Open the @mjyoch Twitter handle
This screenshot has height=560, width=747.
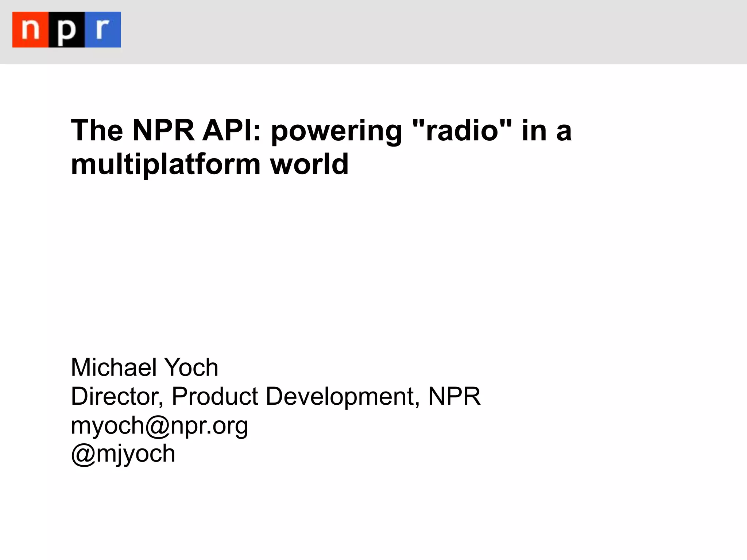click(x=123, y=454)
